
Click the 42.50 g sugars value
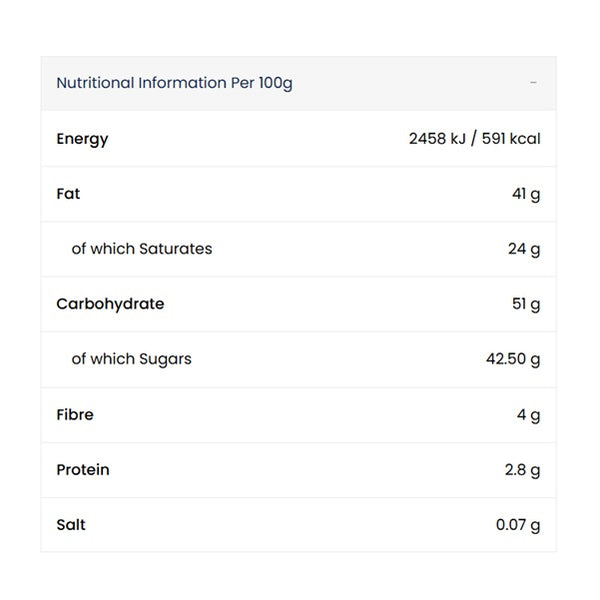click(513, 360)
